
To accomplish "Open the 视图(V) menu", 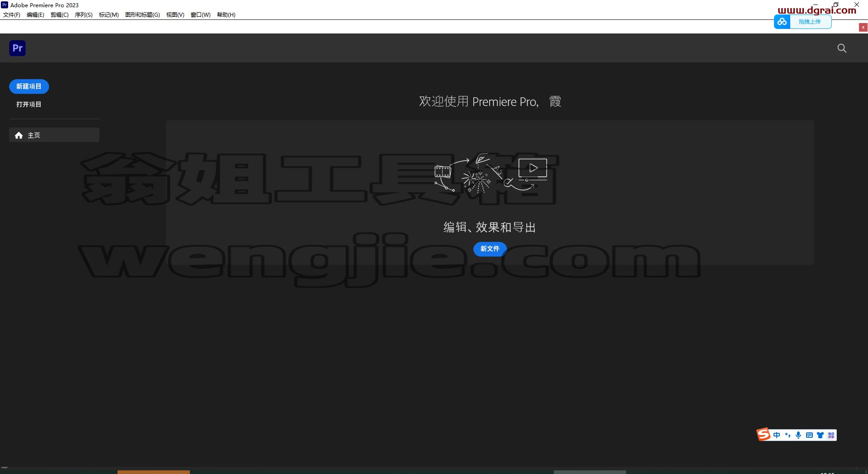I will [175, 15].
